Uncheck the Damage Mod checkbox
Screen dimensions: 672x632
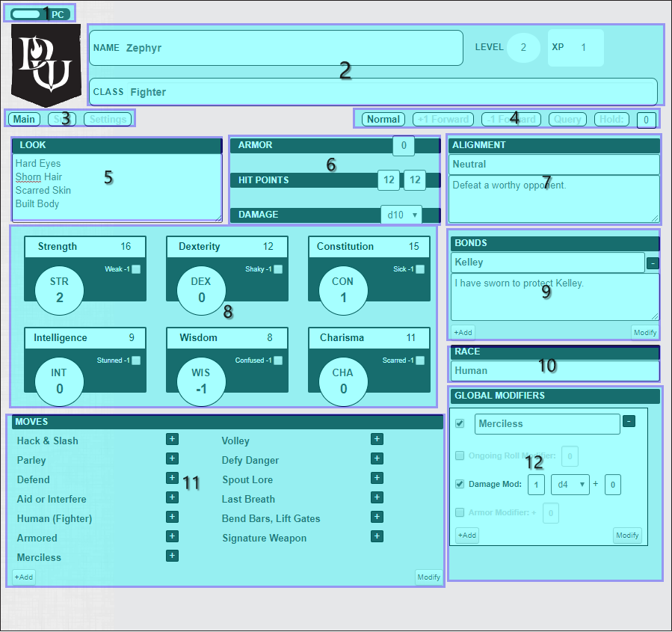460,484
